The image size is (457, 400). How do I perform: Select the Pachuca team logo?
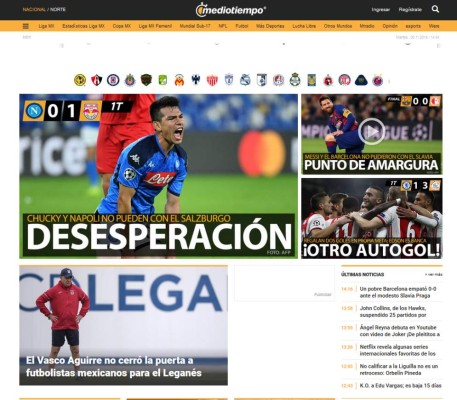[229, 80]
